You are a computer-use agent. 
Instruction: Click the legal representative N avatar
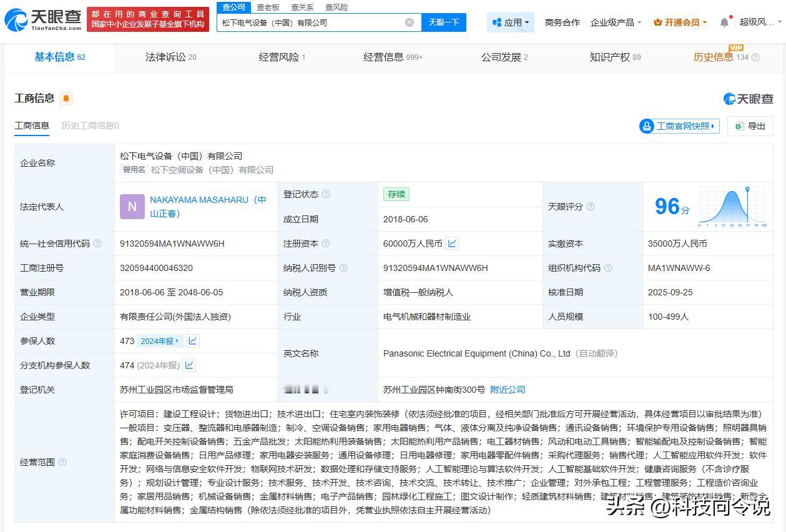click(x=132, y=207)
